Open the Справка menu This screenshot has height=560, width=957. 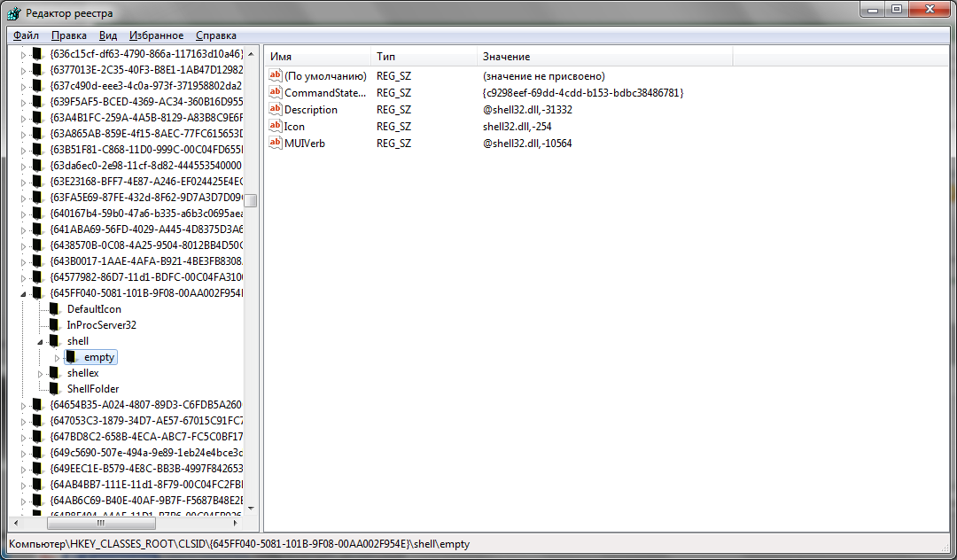(216, 35)
